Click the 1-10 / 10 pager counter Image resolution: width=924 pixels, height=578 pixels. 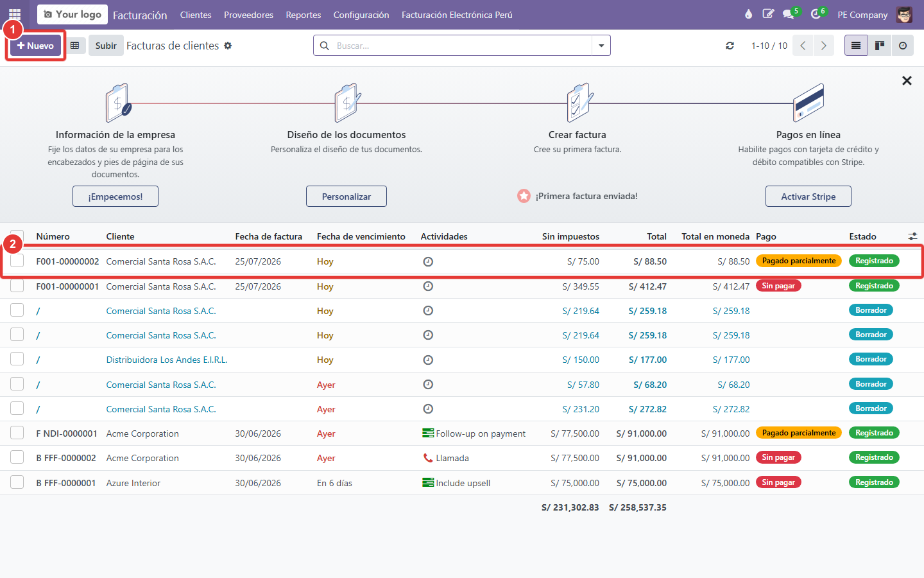pos(769,46)
